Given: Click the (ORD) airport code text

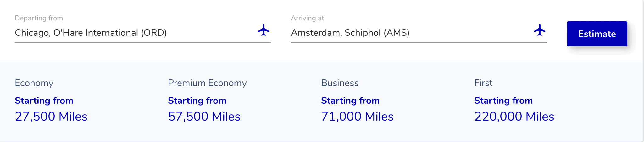Looking at the screenshot, I should point(154,33).
